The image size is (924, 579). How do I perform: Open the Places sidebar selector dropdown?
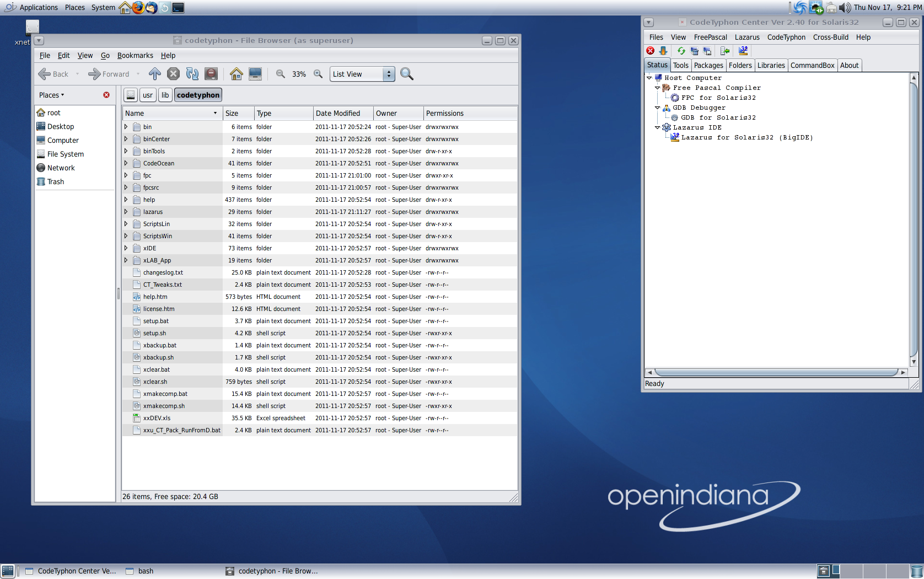click(x=52, y=95)
